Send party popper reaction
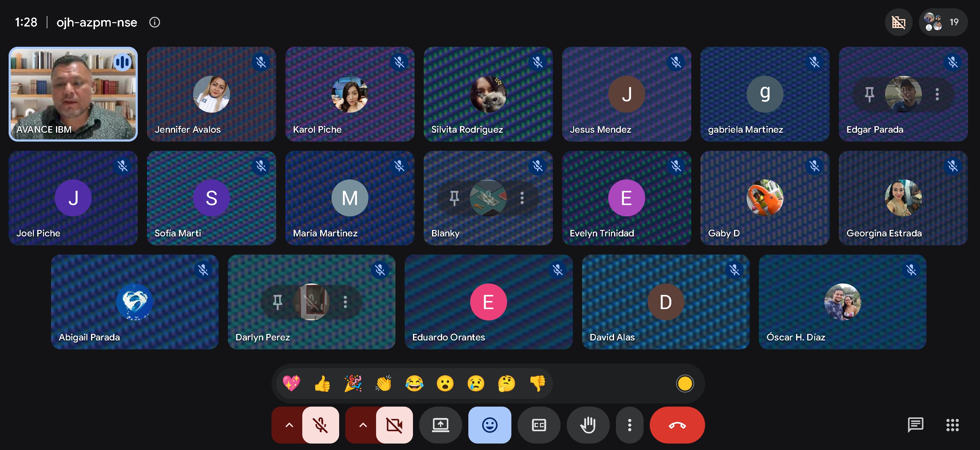 coord(353,384)
